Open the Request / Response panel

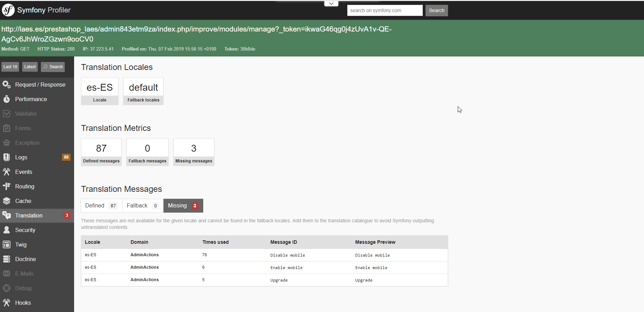click(x=37, y=84)
